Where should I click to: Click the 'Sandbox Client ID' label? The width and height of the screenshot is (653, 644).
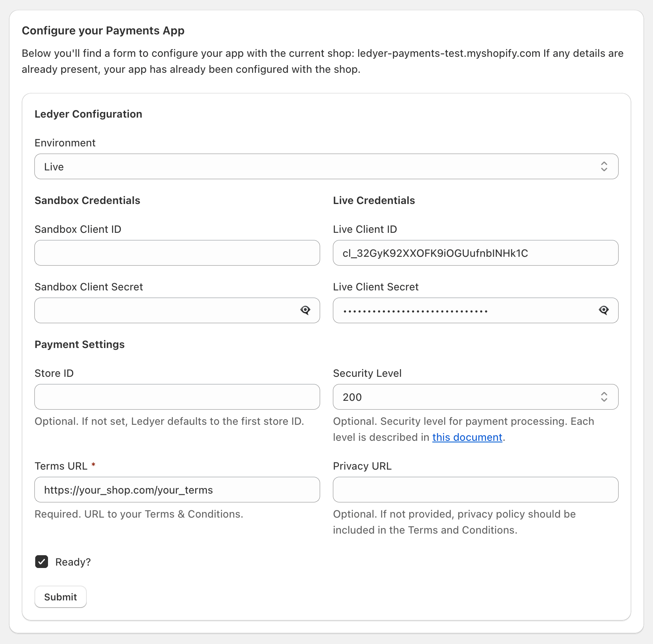78,229
